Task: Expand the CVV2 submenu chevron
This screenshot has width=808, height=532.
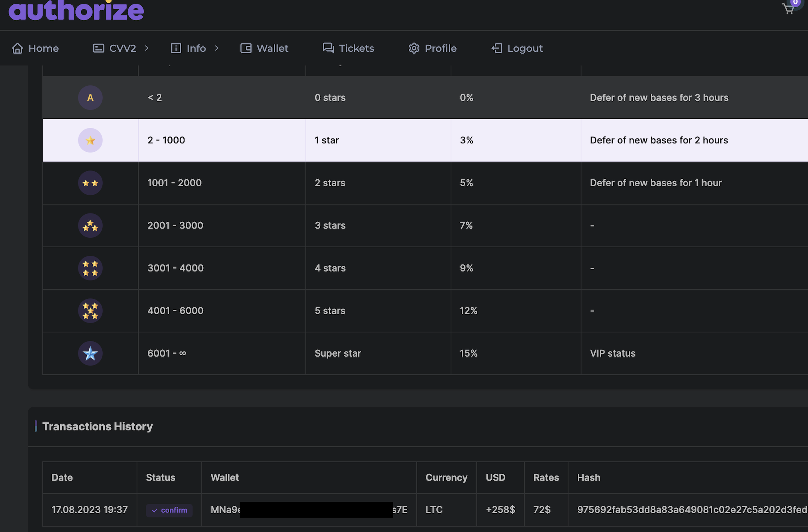Action: point(147,48)
